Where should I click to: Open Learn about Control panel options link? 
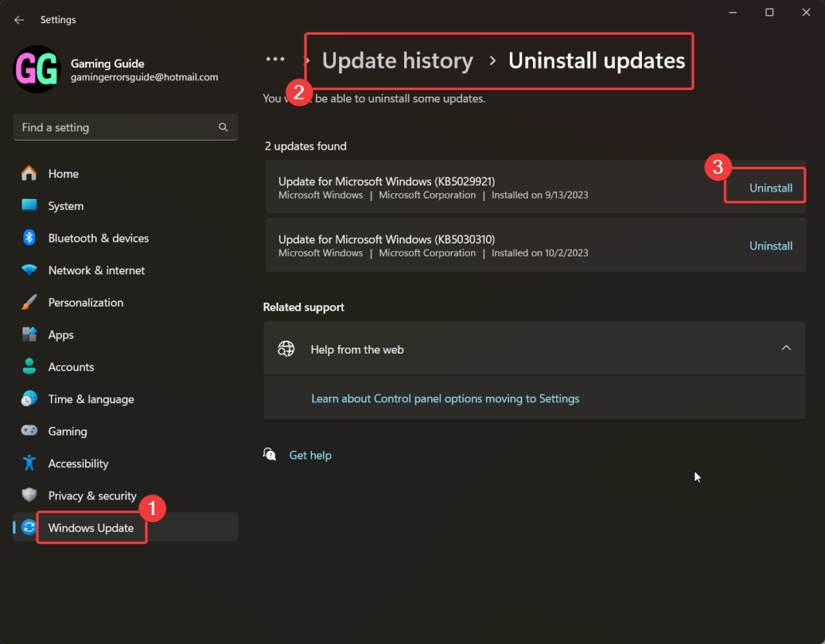point(445,398)
